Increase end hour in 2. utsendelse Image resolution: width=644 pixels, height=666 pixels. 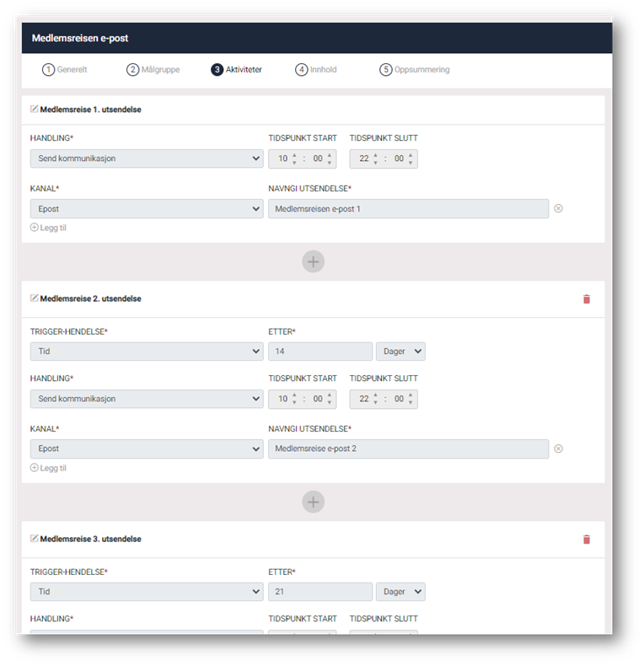pos(375,395)
